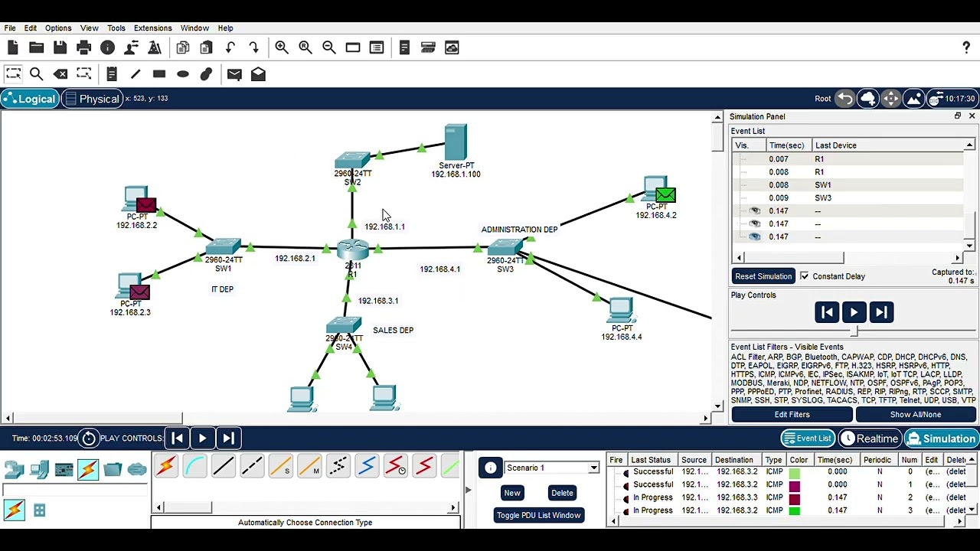This screenshot has height=551, width=980.
Task: Toggle eye icon in second 0.147 event row
Action: pyautogui.click(x=755, y=224)
